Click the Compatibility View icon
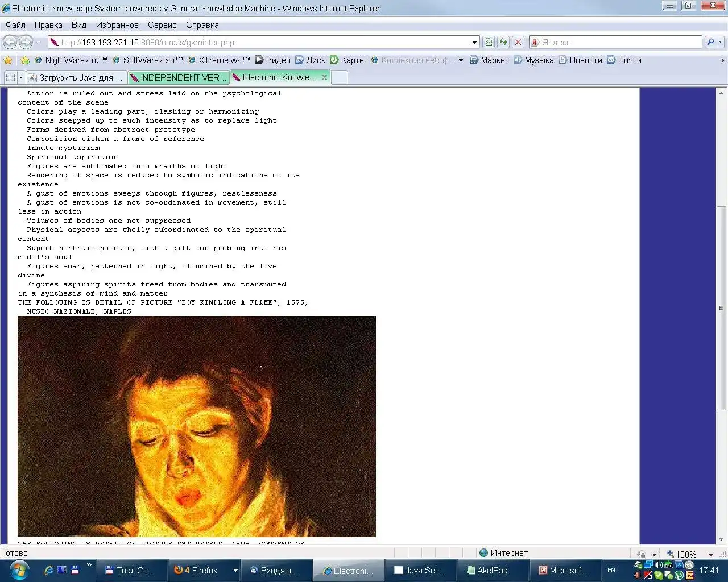728x582 pixels. click(x=489, y=42)
